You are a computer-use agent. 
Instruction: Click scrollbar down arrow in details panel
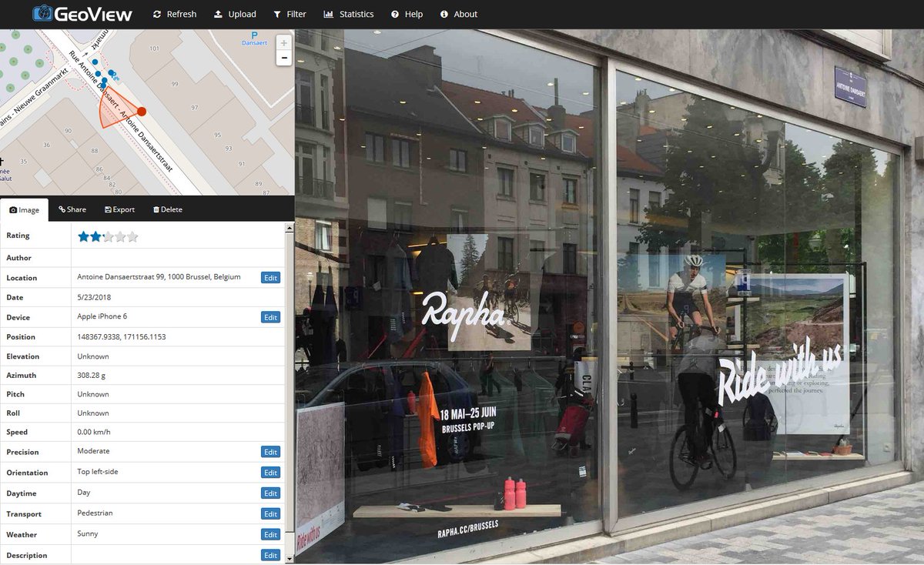(x=289, y=559)
